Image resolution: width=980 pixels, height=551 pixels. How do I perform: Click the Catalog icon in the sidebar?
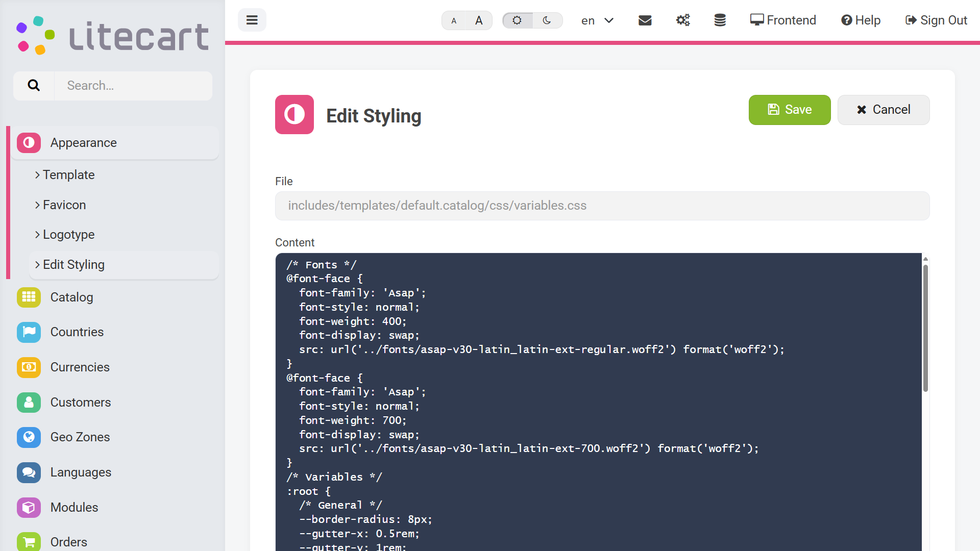tap(29, 297)
